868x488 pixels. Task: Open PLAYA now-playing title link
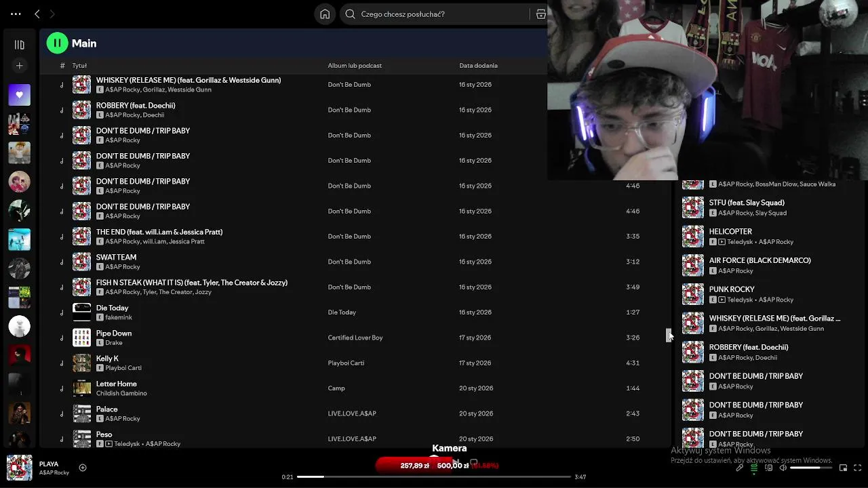(x=49, y=464)
